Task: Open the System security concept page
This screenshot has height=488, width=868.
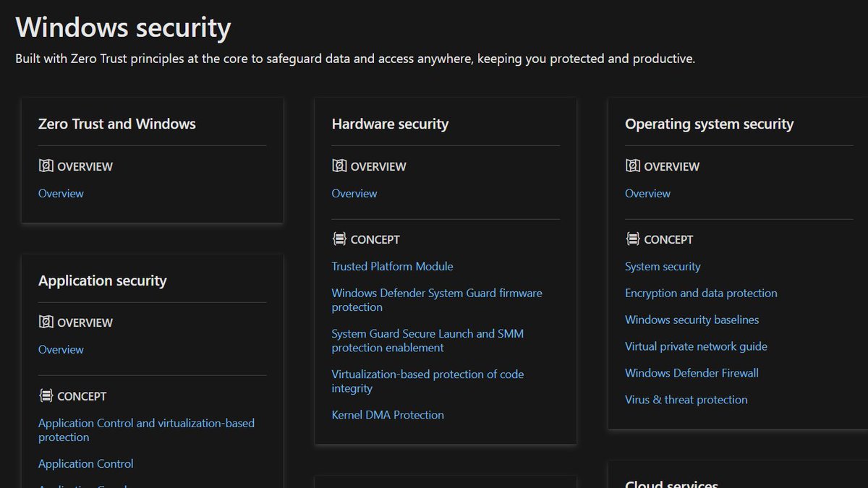Action: (x=663, y=266)
